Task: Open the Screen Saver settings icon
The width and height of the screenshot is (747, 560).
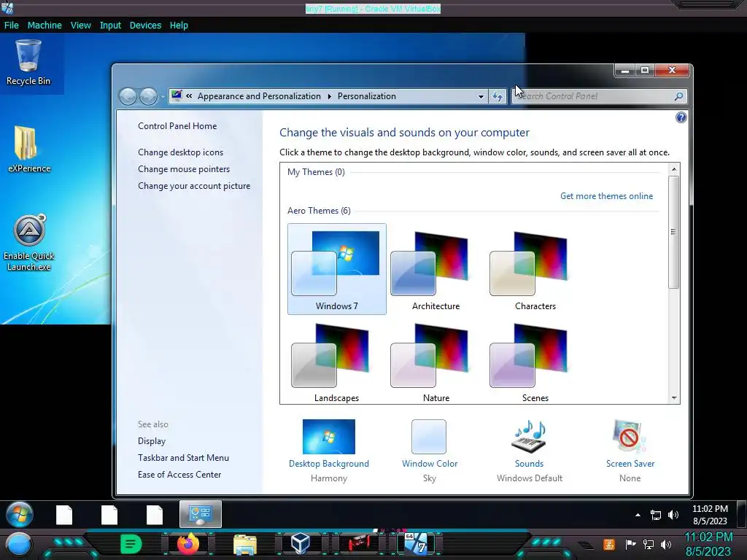Action: coord(630,437)
